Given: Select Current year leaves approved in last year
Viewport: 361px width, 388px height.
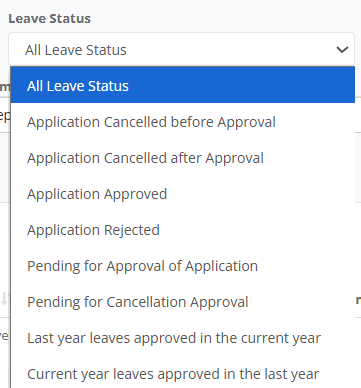Looking at the screenshot, I should (x=183, y=374).
